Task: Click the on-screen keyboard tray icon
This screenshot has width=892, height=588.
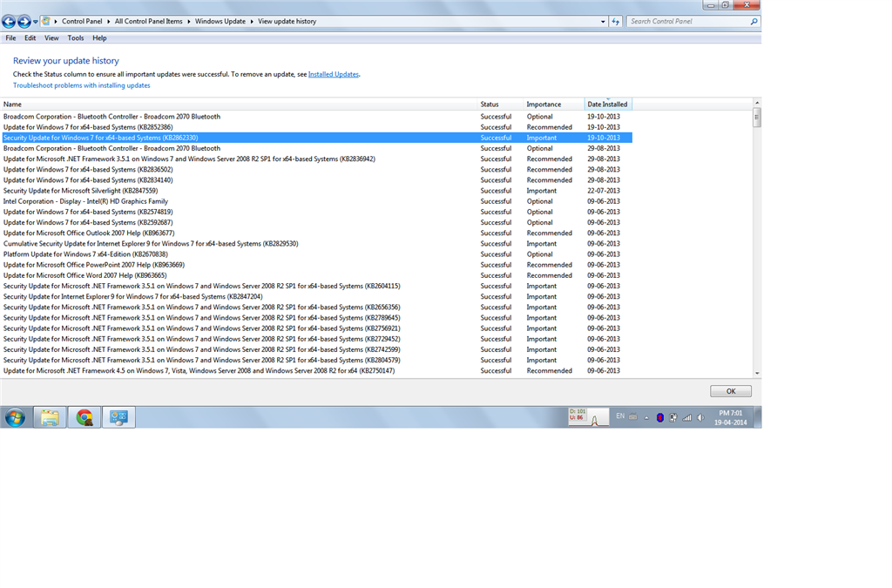Action: tap(633, 417)
